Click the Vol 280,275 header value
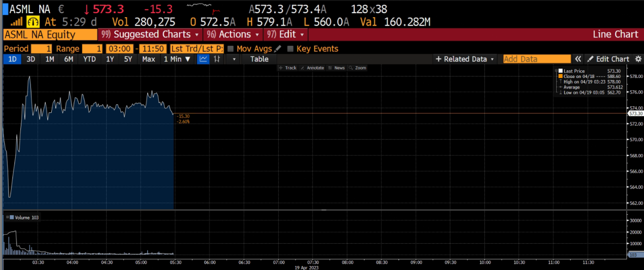 144,22
